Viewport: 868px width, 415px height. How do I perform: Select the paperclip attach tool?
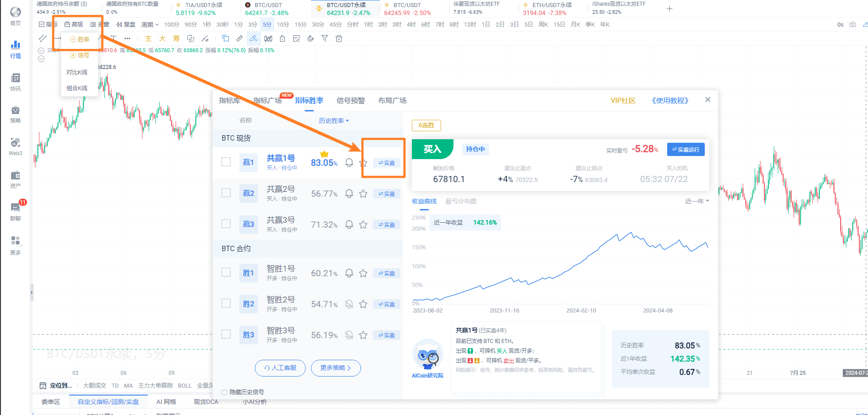coord(311,38)
